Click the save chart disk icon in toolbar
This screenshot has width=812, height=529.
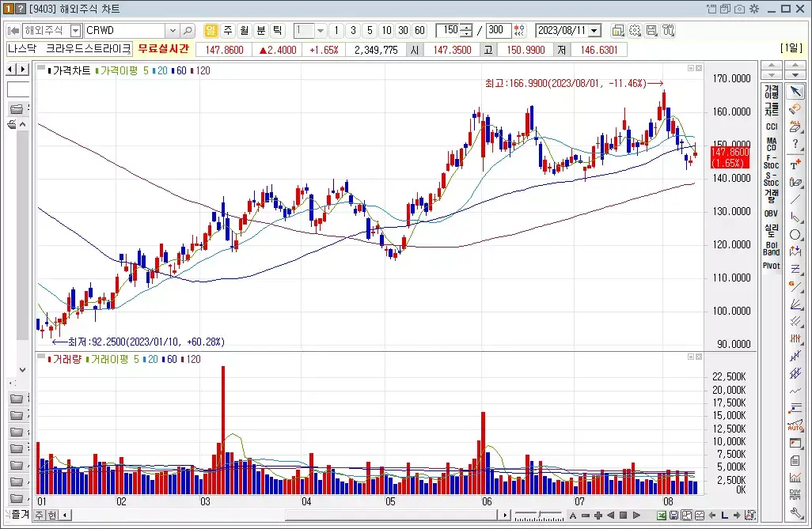coord(651,31)
